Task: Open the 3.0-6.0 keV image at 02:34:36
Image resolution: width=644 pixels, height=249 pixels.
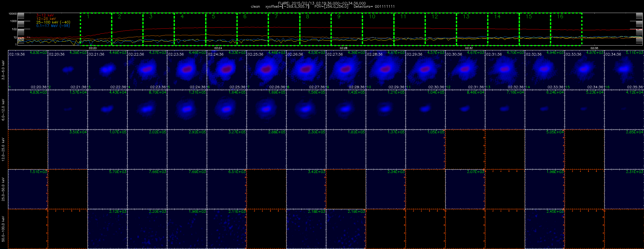Action: (x=624, y=70)
